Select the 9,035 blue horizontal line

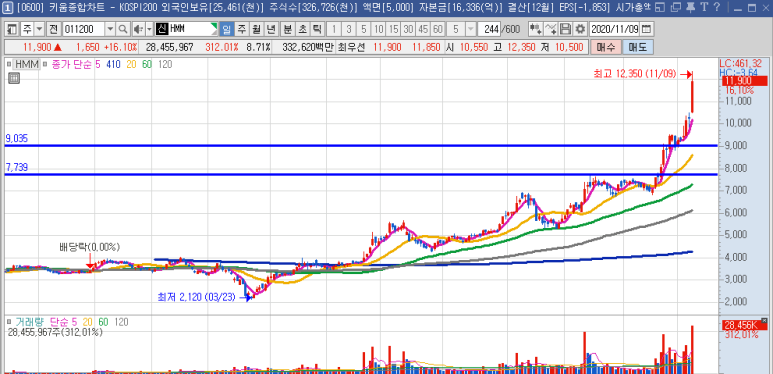click(361, 145)
